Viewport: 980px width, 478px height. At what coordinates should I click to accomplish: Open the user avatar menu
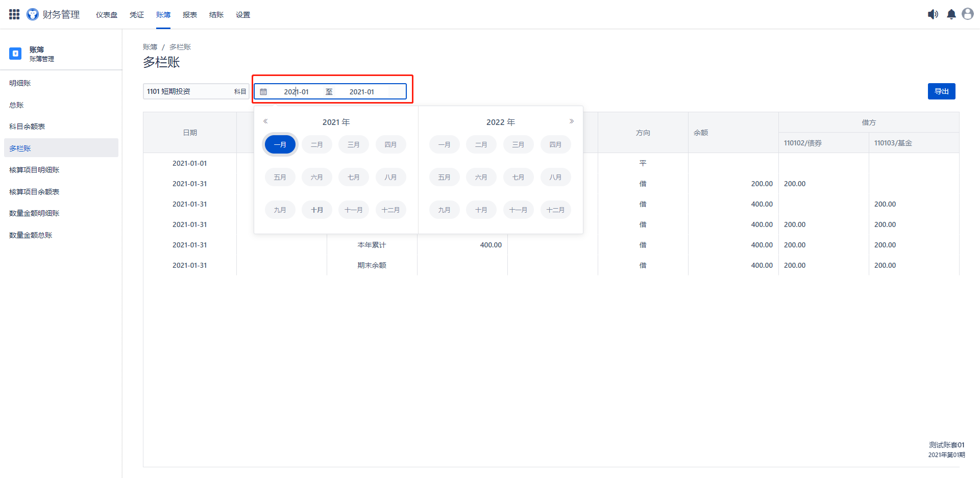coord(967,14)
